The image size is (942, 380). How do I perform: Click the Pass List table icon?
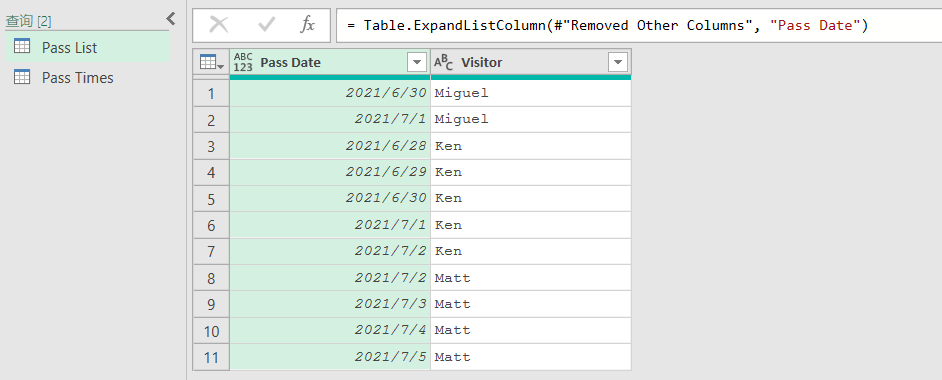tap(22, 47)
